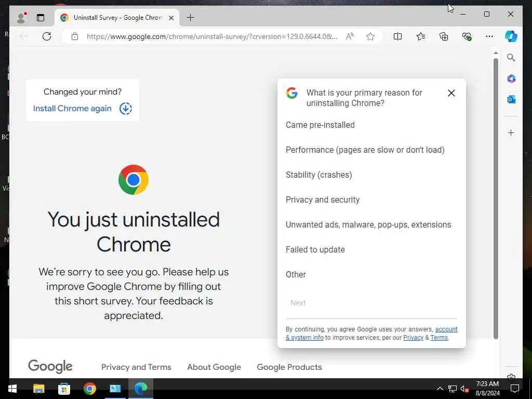Open sidebar Search icon
Image resolution: width=532 pixels, height=399 pixels.
tap(511, 58)
